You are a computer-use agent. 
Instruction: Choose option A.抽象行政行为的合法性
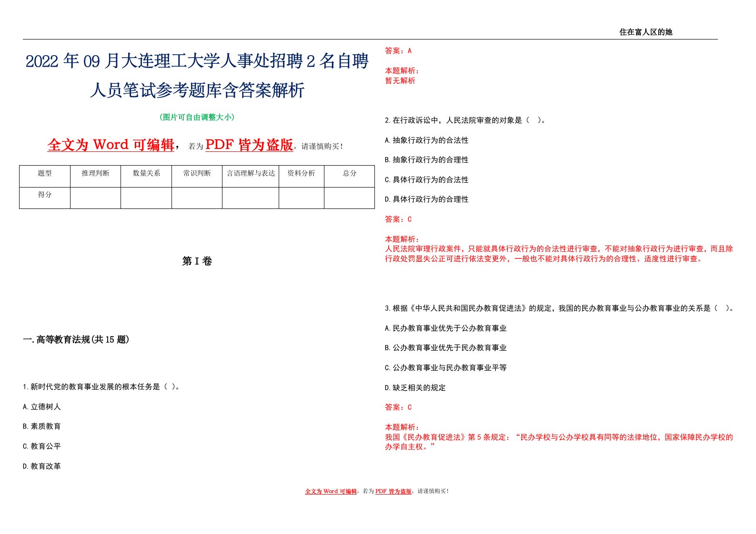(x=427, y=140)
